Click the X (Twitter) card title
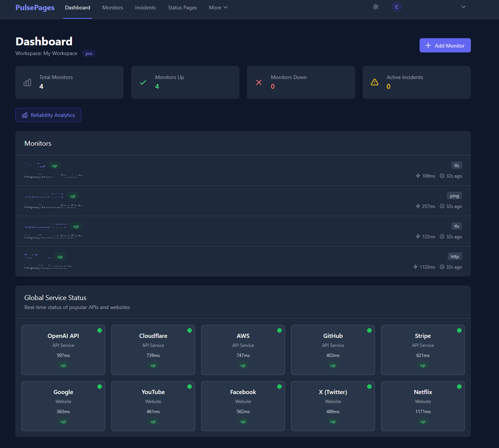The height and width of the screenshot is (448, 499). 333,392
